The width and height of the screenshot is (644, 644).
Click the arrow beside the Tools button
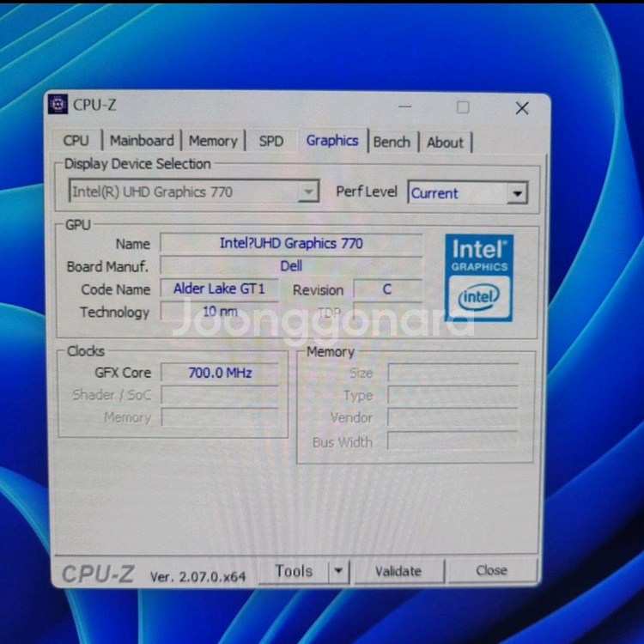(338, 571)
